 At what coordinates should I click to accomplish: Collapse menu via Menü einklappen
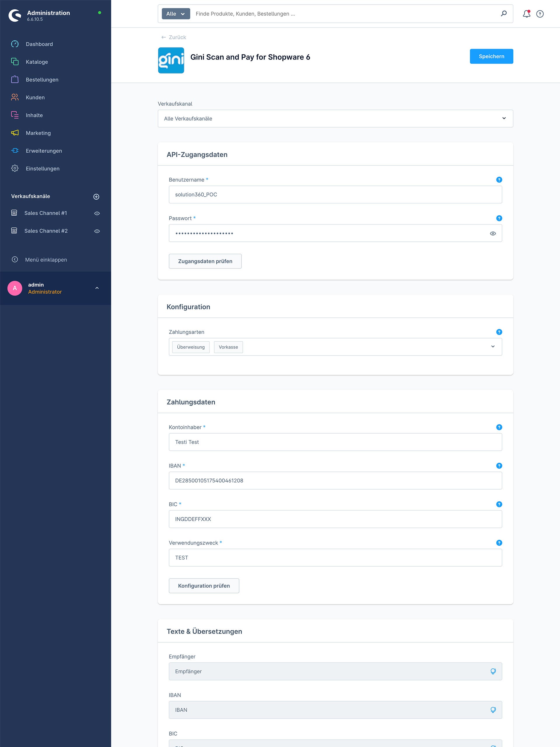46,260
